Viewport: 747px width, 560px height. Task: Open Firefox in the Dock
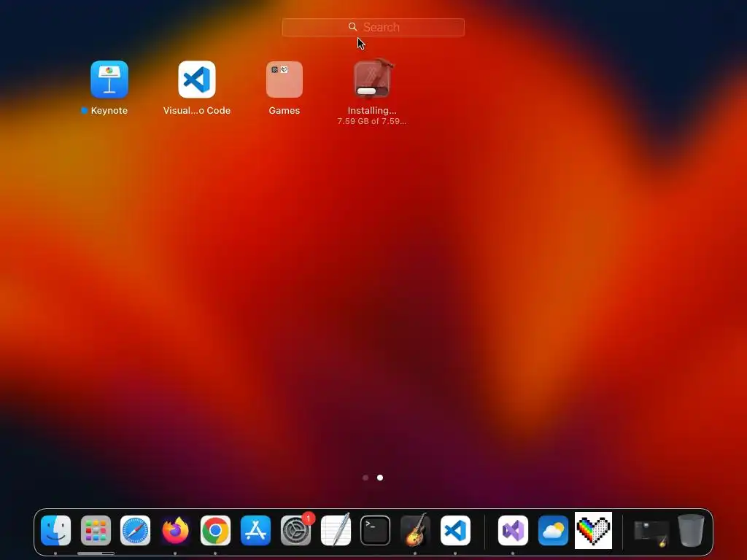pyautogui.click(x=175, y=531)
